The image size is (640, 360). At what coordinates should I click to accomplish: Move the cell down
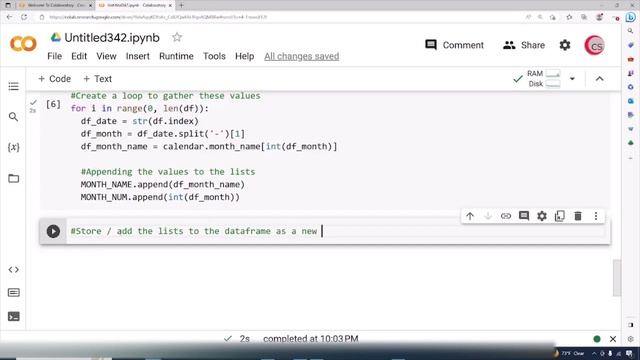tap(488, 216)
